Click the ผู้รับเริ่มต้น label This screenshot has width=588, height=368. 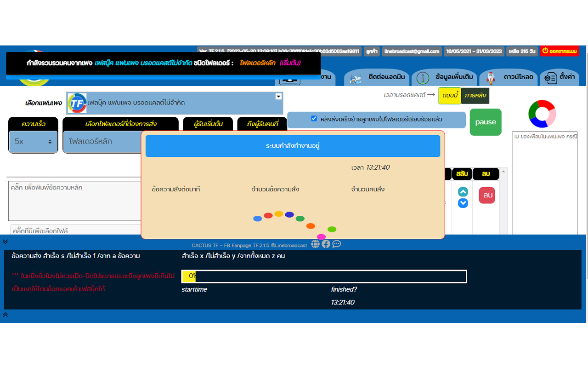(209, 124)
